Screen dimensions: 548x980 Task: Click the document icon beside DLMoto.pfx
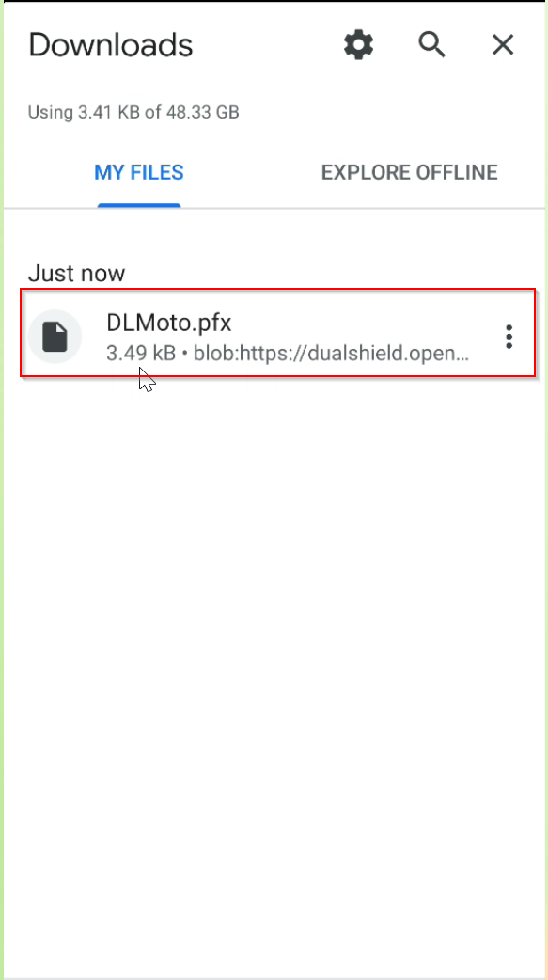[x=55, y=337]
